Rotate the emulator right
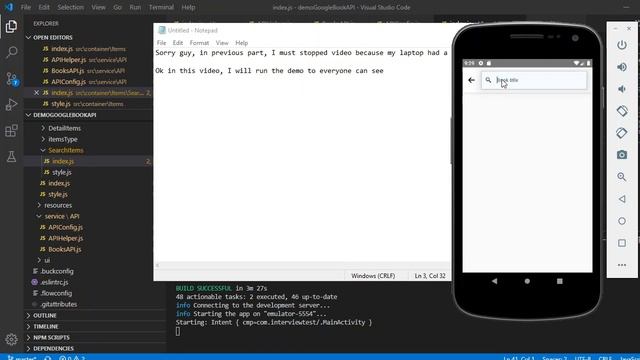 (x=622, y=133)
